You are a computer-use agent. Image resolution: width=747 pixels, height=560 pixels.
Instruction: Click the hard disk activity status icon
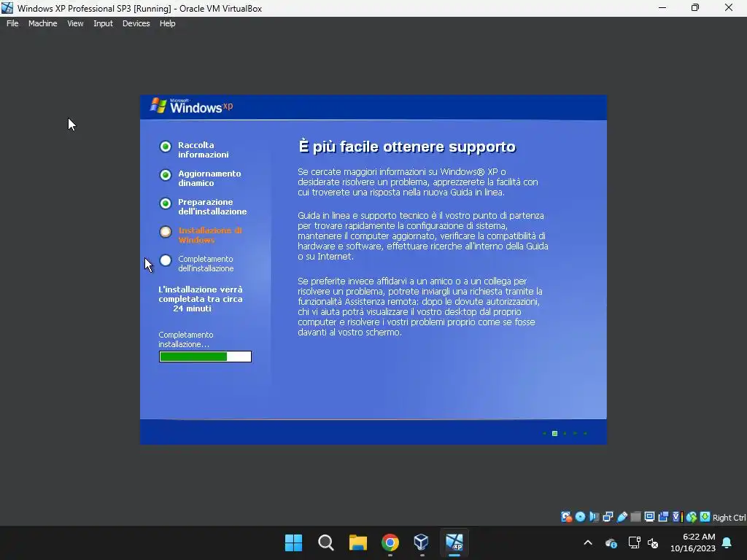click(x=566, y=517)
